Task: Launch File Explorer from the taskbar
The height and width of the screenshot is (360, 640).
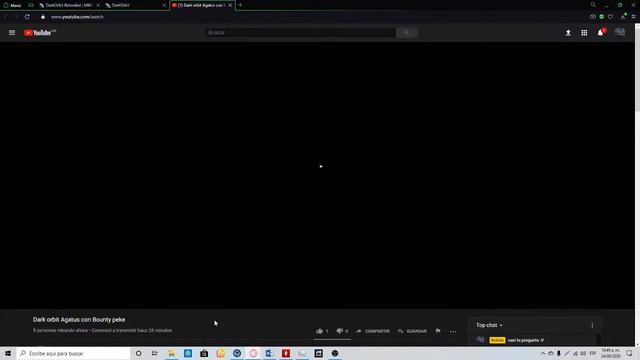Action: coord(172,353)
